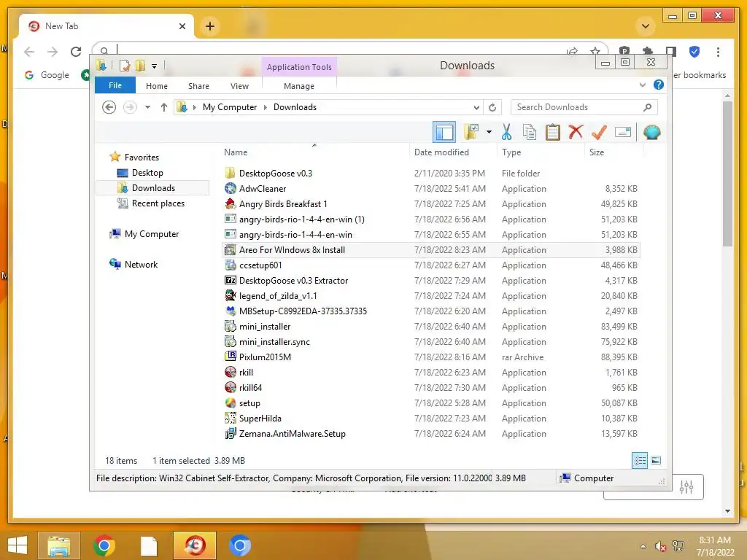Click My Computer in the address breadcrumb

point(230,107)
